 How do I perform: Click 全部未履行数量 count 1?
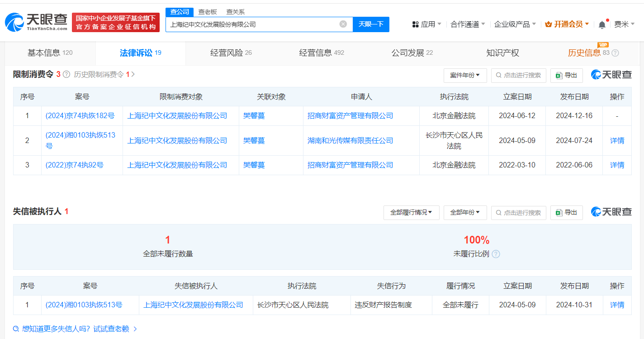(168, 240)
